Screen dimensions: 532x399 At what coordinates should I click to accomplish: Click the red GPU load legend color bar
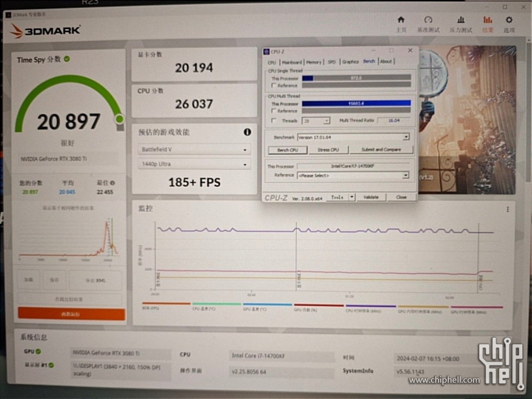pyautogui.click(x=318, y=305)
